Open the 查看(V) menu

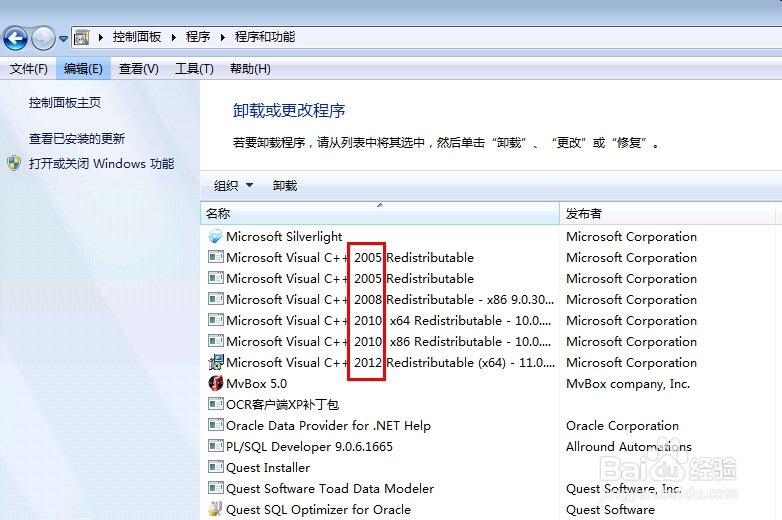pos(139,69)
